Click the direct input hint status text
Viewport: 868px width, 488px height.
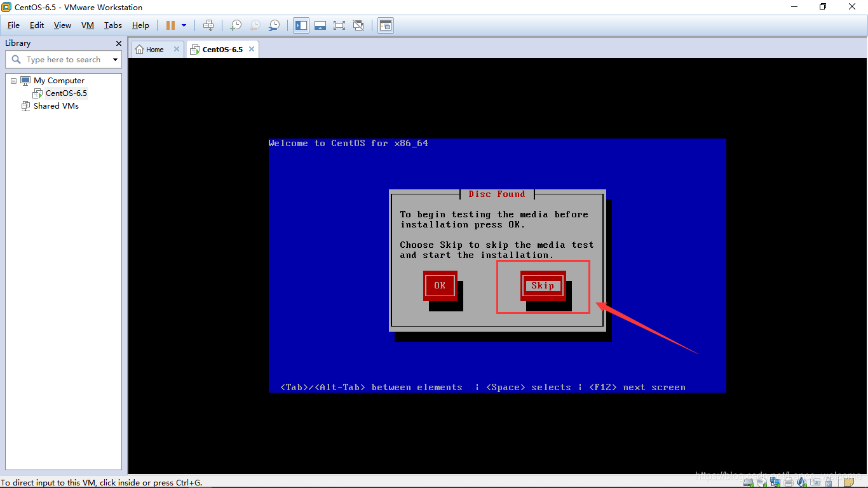(102, 482)
